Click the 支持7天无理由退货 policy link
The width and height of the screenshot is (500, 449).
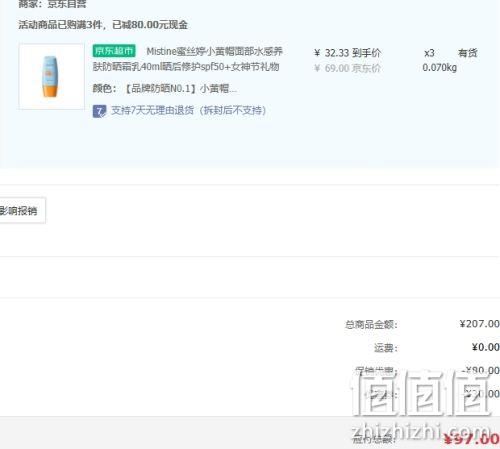pos(188,110)
